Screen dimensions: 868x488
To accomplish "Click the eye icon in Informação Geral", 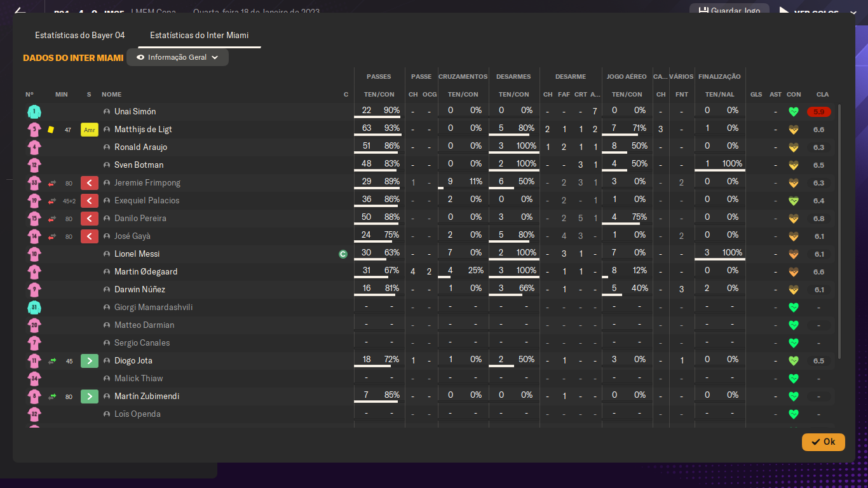I will tap(140, 57).
